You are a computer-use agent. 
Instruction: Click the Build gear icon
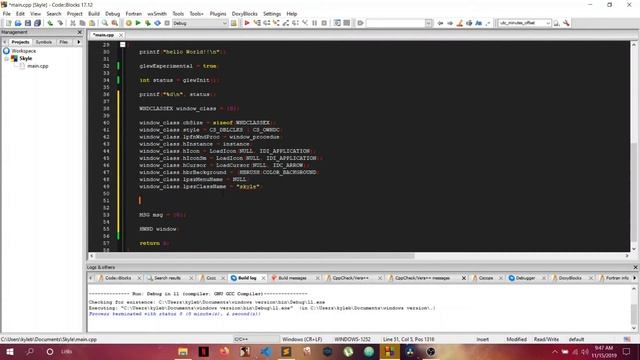coord(129,23)
